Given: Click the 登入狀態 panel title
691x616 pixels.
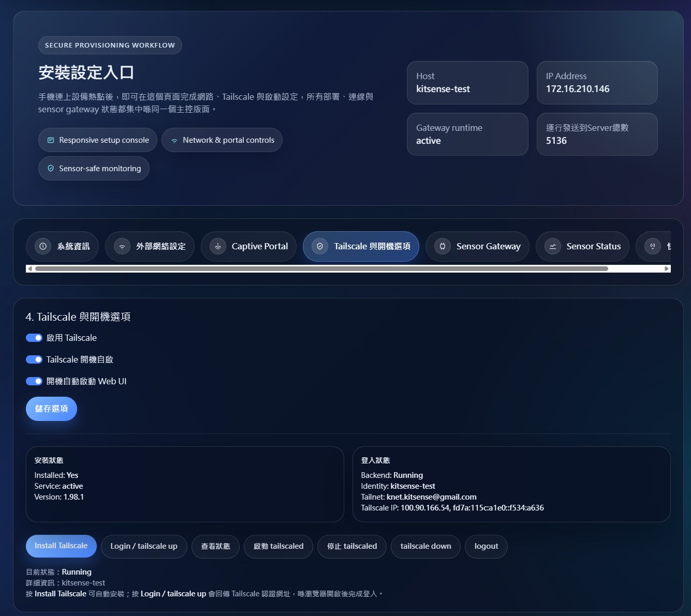Looking at the screenshot, I should tap(375, 460).
